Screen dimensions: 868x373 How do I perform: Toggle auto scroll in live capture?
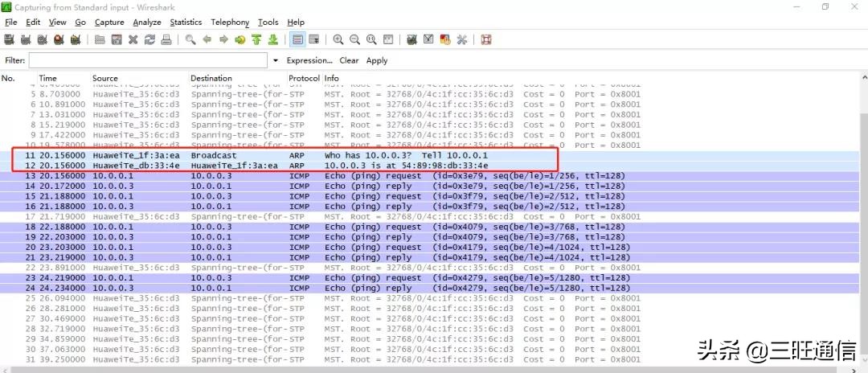pyautogui.click(x=314, y=39)
